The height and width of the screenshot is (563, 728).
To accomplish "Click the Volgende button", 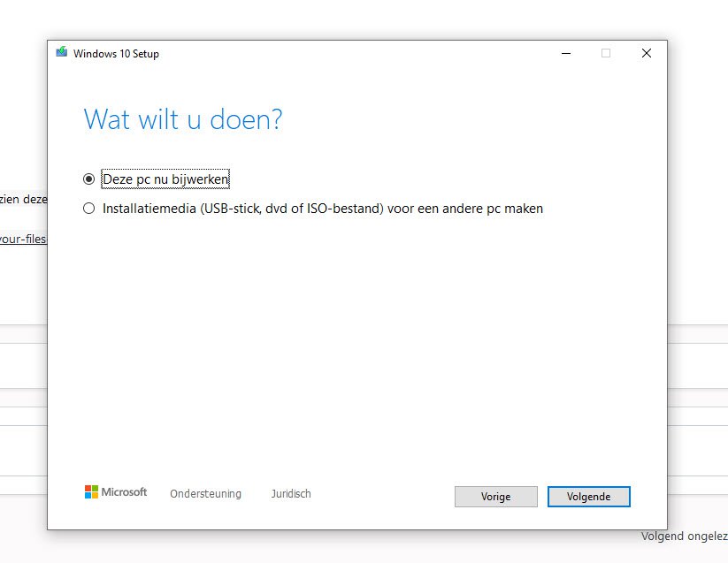I will point(589,497).
